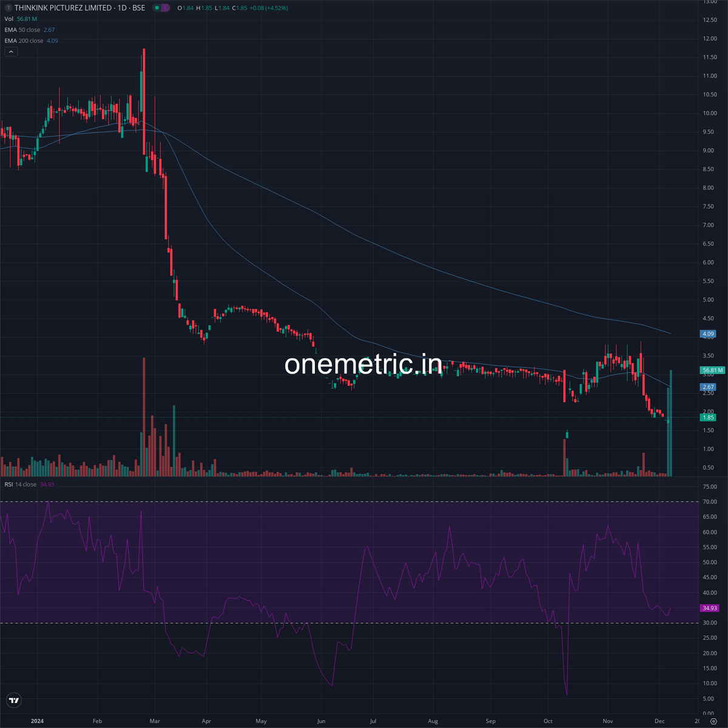The height and width of the screenshot is (728, 728).
Task: Click the purple E badge next to BSE
Action: coord(166,8)
